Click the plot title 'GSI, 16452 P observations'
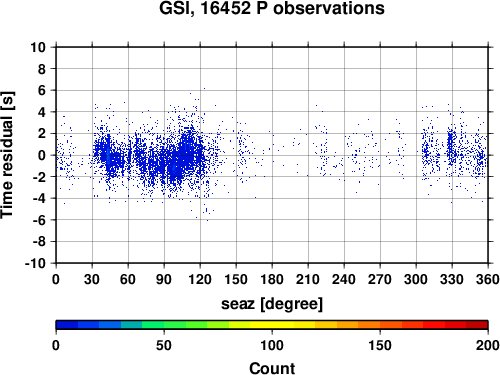Viewport: 500px width, 375px height. 272,8
